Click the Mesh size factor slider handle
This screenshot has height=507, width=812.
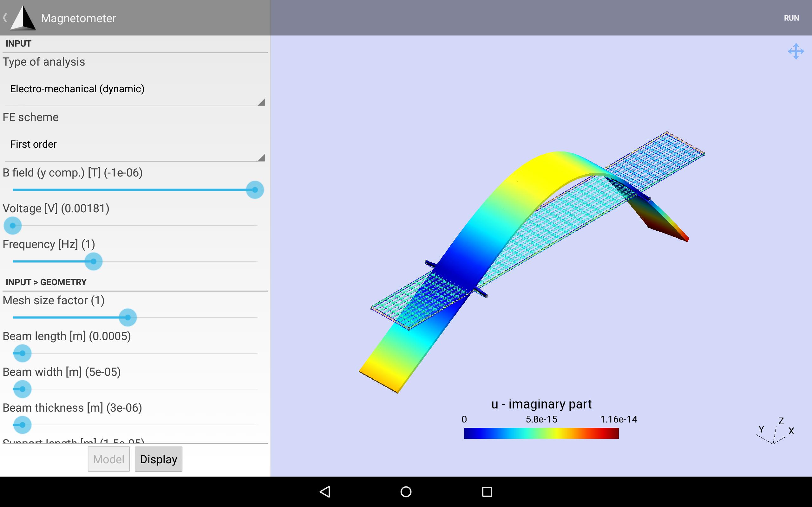click(128, 318)
